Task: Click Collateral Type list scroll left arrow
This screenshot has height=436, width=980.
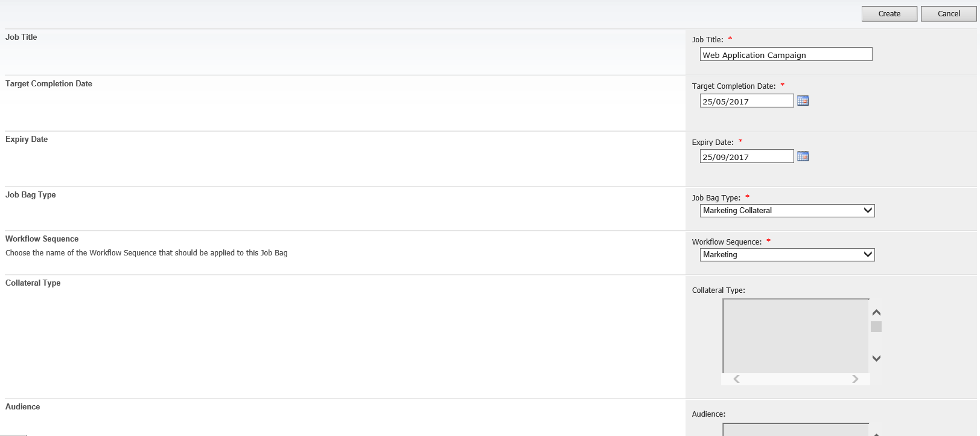Action: [x=736, y=379]
